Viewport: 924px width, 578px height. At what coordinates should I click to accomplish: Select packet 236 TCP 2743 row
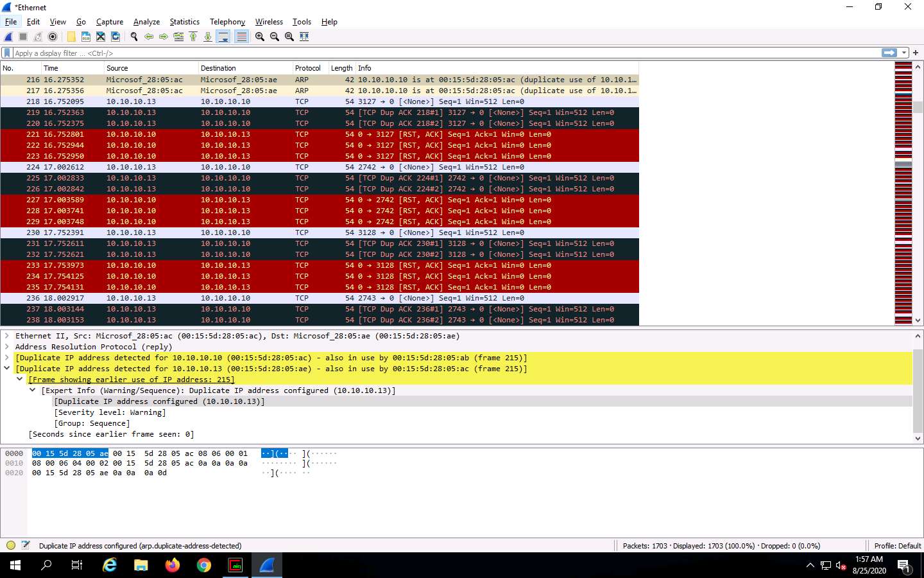coord(320,298)
